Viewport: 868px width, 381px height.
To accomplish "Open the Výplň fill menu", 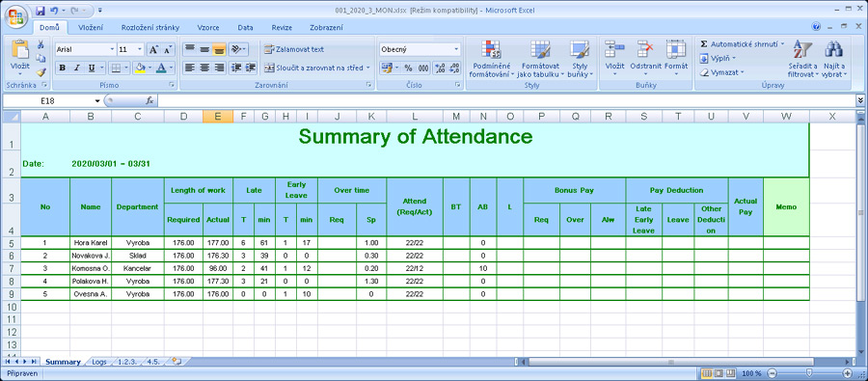I will coord(718,58).
